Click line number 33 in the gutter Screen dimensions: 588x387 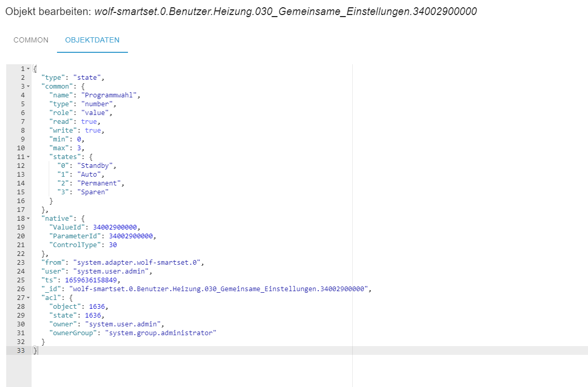(x=21, y=351)
